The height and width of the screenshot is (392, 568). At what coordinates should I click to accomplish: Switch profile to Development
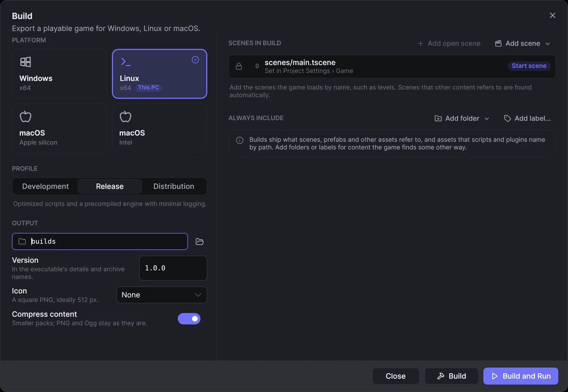pyautogui.click(x=45, y=186)
